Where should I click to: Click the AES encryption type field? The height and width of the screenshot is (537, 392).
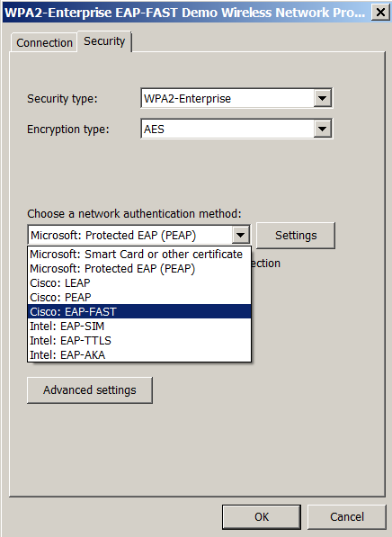[236, 130]
